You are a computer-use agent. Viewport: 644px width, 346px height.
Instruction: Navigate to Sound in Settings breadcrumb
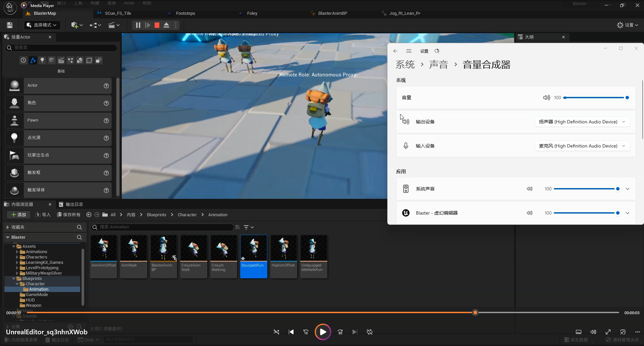tap(438, 64)
